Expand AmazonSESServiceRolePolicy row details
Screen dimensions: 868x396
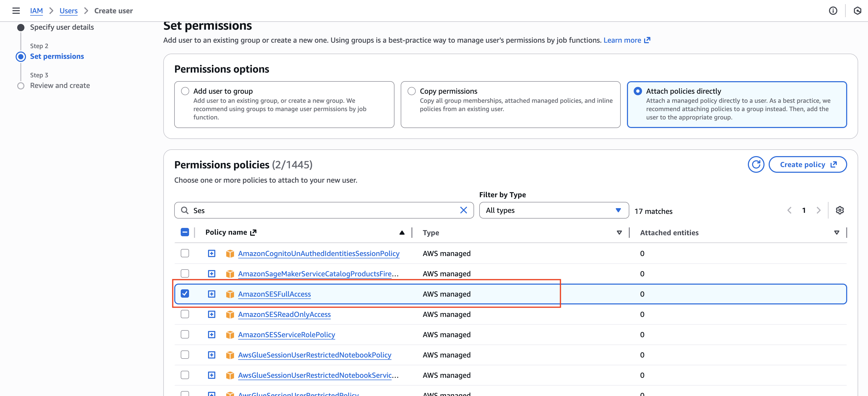click(211, 334)
